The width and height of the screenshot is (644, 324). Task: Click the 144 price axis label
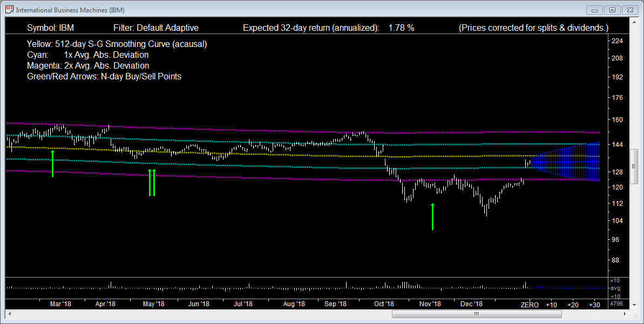[x=618, y=145]
